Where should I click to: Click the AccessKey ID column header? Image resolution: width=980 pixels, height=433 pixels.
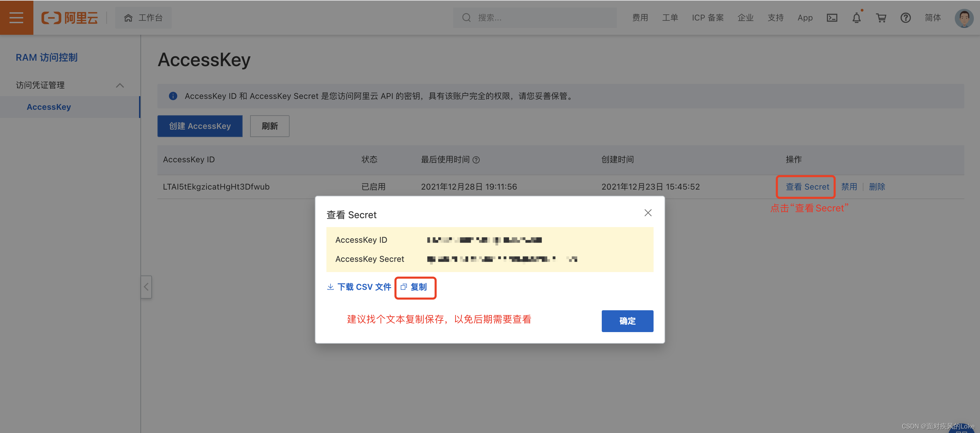click(189, 160)
